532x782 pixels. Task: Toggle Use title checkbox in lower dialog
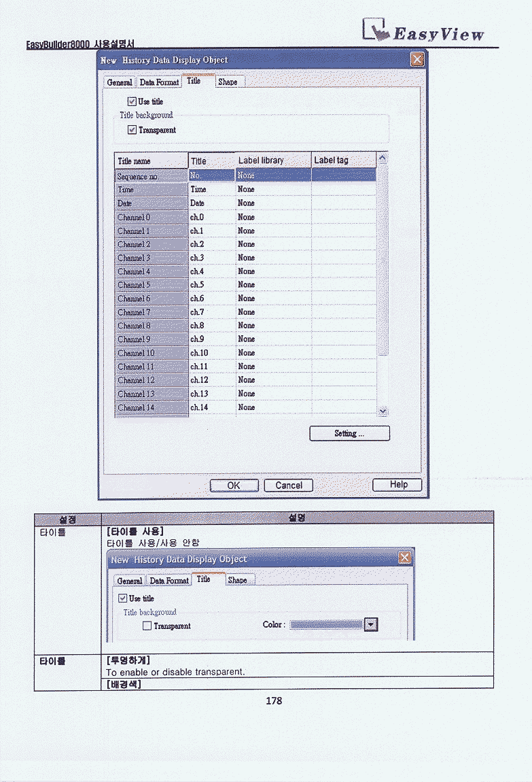coord(122,598)
